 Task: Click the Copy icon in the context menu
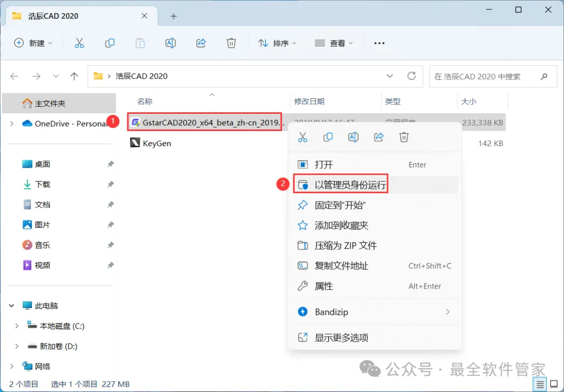tap(327, 137)
